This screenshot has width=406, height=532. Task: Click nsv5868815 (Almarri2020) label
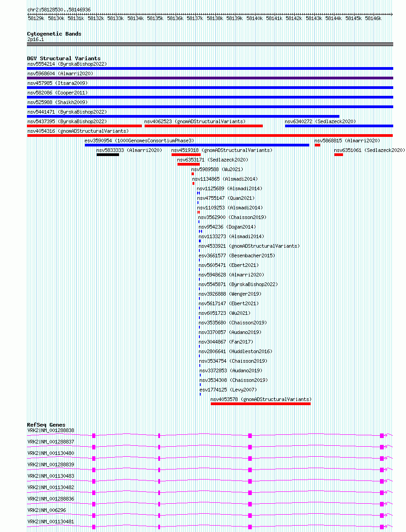[x=347, y=141]
